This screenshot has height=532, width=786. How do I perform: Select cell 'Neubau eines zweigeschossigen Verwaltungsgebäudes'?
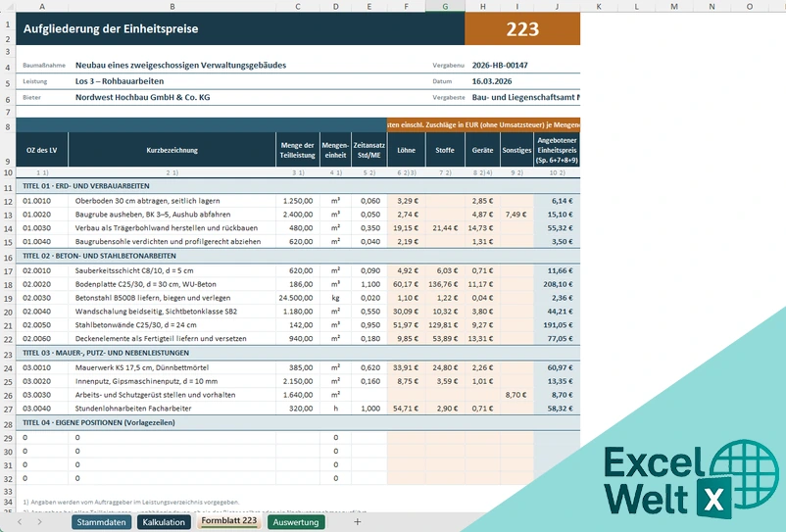[x=180, y=65]
